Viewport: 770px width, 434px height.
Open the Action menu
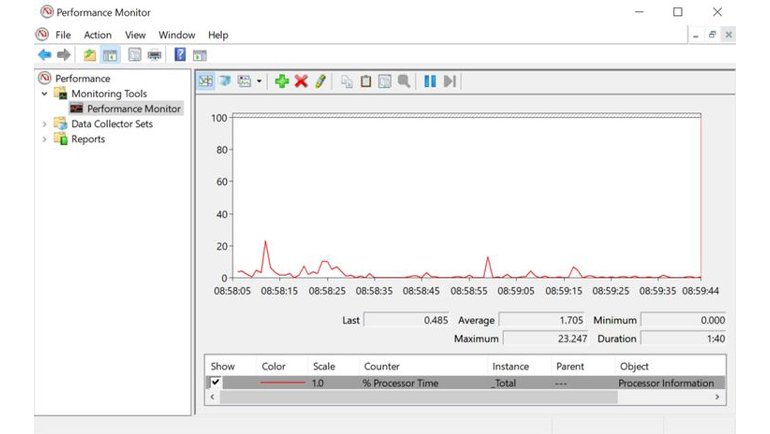pyautogui.click(x=97, y=35)
